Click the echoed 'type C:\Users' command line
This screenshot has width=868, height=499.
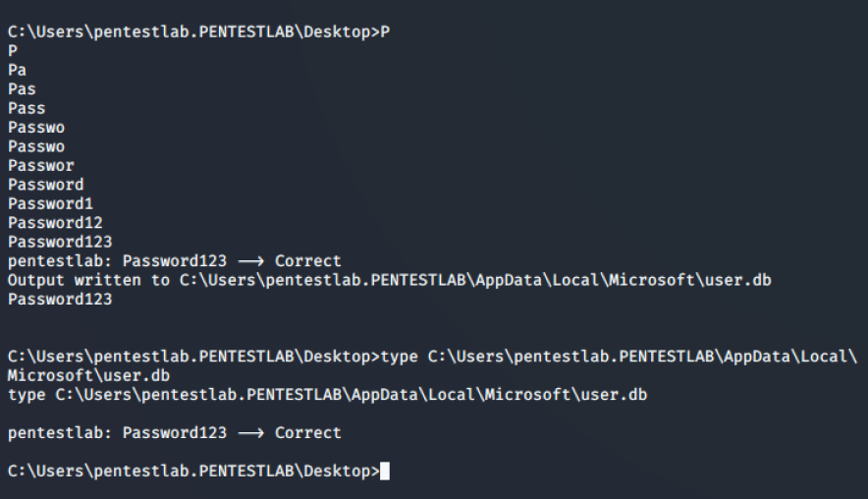(327, 395)
